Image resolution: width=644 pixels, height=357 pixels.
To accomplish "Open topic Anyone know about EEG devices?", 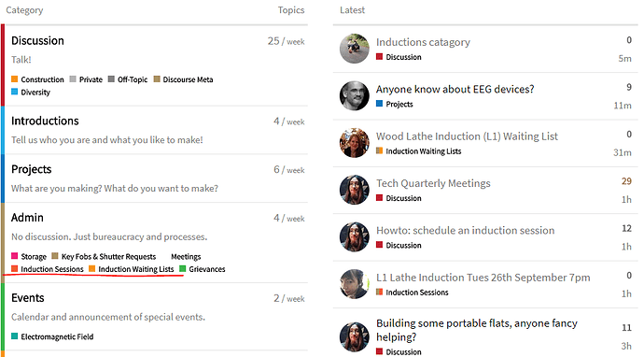I will [455, 90].
